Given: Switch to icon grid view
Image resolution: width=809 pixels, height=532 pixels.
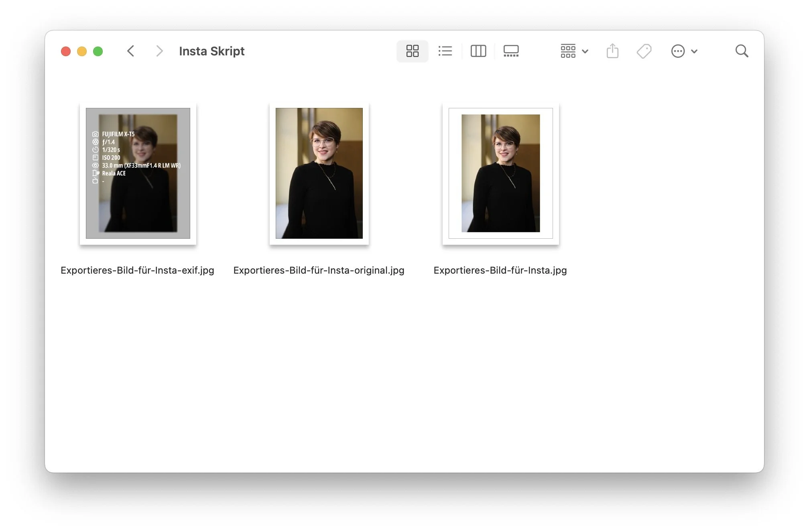Looking at the screenshot, I should (412, 51).
